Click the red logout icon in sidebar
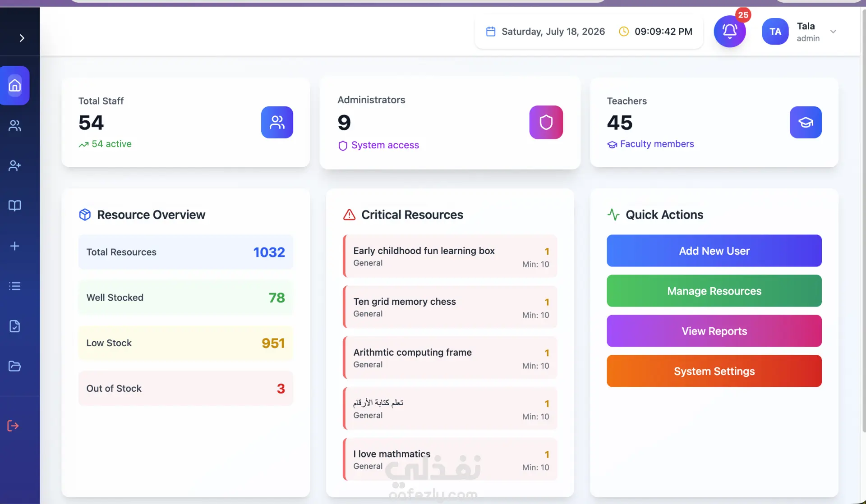The width and height of the screenshot is (866, 504). pos(13,426)
